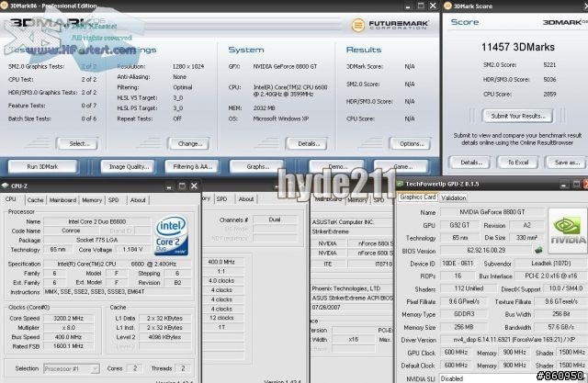Open the Mainboard tab in CPU-Z
This screenshot has width=588, height=383.
[63, 200]
